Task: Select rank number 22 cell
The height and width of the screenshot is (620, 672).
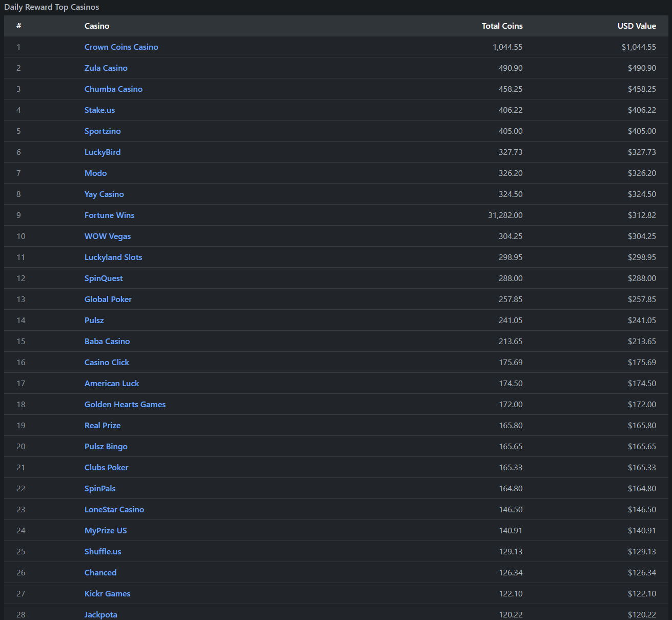Action: coord(21,488)
